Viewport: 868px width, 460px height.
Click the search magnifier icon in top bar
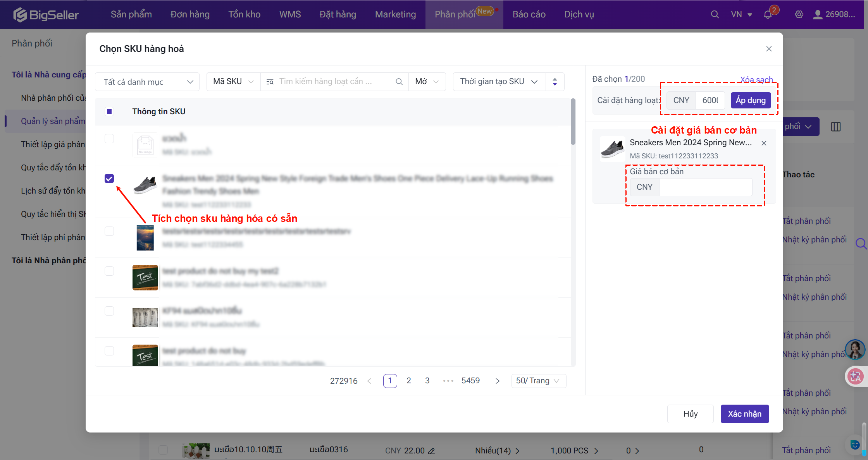pyautogui.click(x=715, y=14)
